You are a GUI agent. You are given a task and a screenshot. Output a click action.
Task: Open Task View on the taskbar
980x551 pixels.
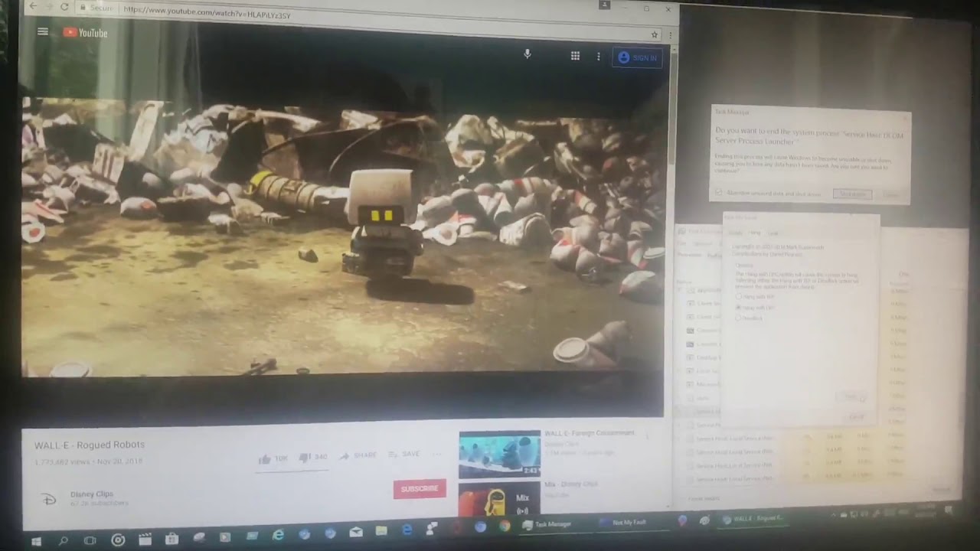click(90, 540)
